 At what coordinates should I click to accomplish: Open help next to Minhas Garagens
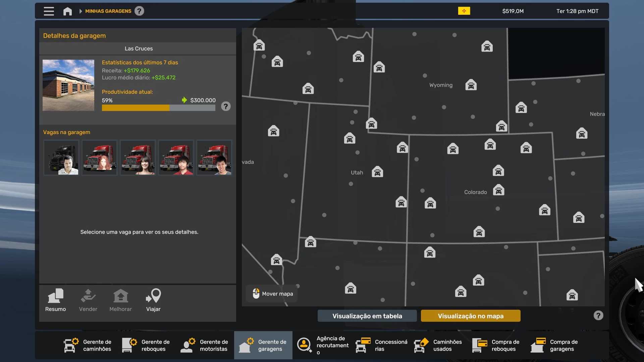pyautogui.click(x=139, y=11)
